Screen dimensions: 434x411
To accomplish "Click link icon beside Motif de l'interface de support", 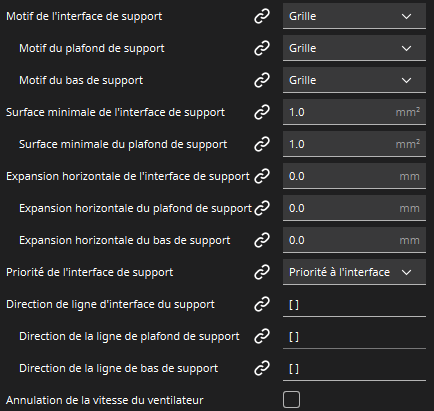I will tap(262, 16).
